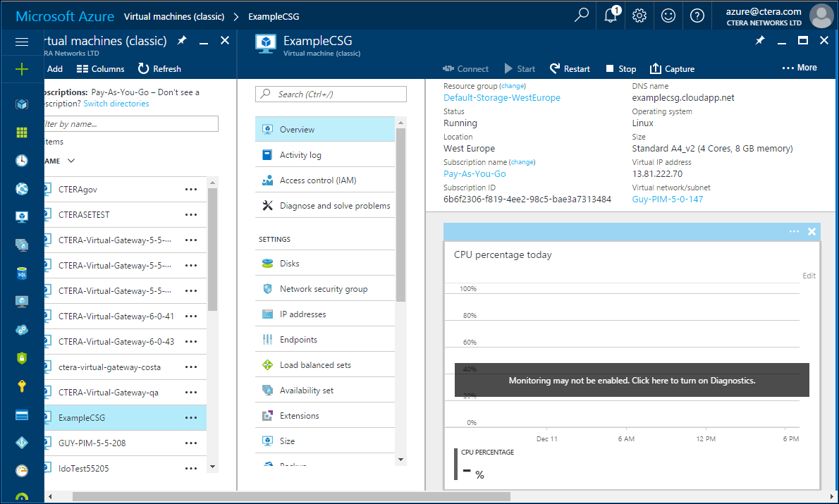Click Connect in the VM toolbar
Image resolution: width=839 pixels, height=504 pixels.
pyautogui.click(x=465, y=68)
